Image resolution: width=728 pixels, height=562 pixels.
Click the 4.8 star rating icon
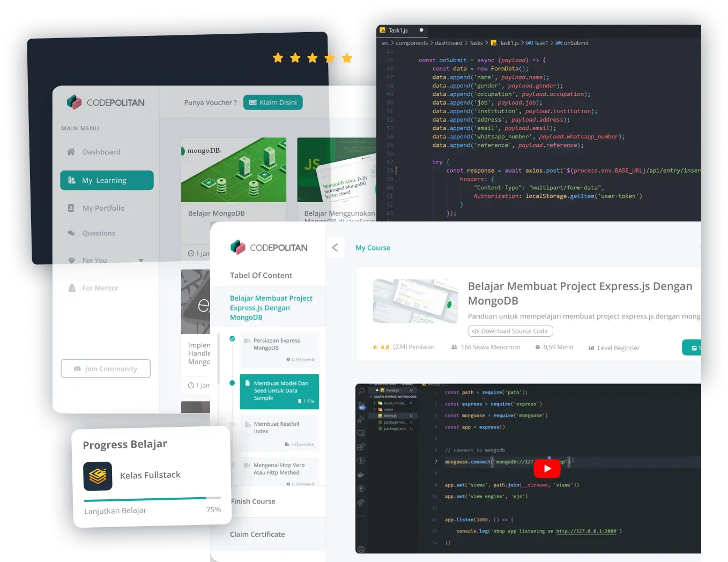click(375, 347)
